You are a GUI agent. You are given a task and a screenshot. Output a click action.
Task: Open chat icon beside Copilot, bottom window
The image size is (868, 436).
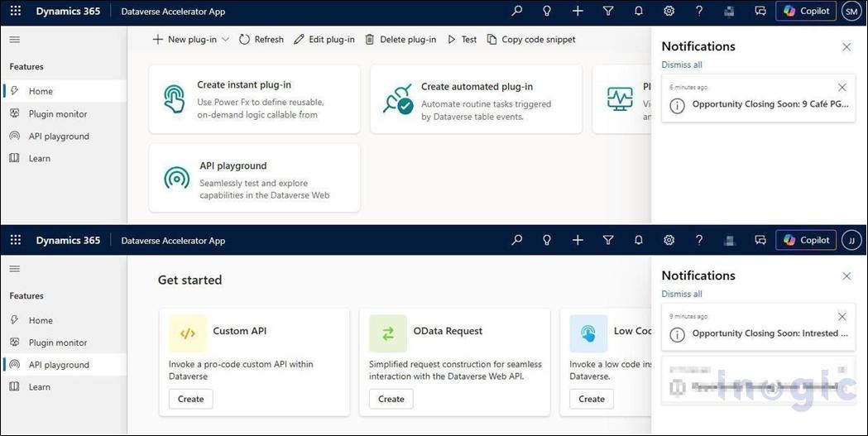(x=760, y=240)
